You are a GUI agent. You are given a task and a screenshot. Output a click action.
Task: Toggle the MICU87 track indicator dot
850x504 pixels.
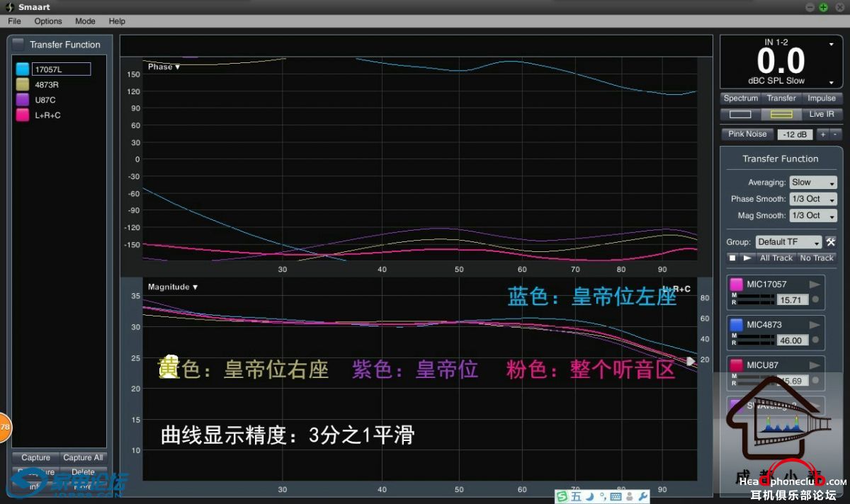(x=815, y=380)
